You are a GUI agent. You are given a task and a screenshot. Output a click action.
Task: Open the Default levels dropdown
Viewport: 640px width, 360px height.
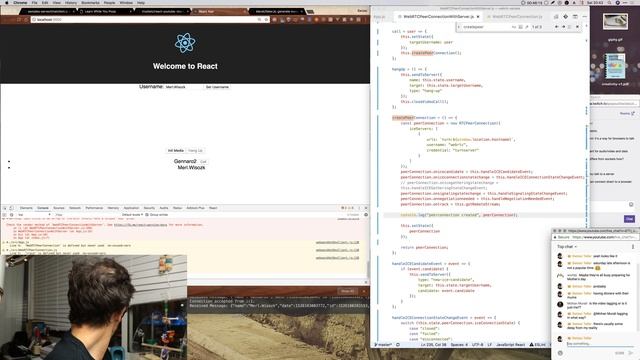tap(133, 215)
